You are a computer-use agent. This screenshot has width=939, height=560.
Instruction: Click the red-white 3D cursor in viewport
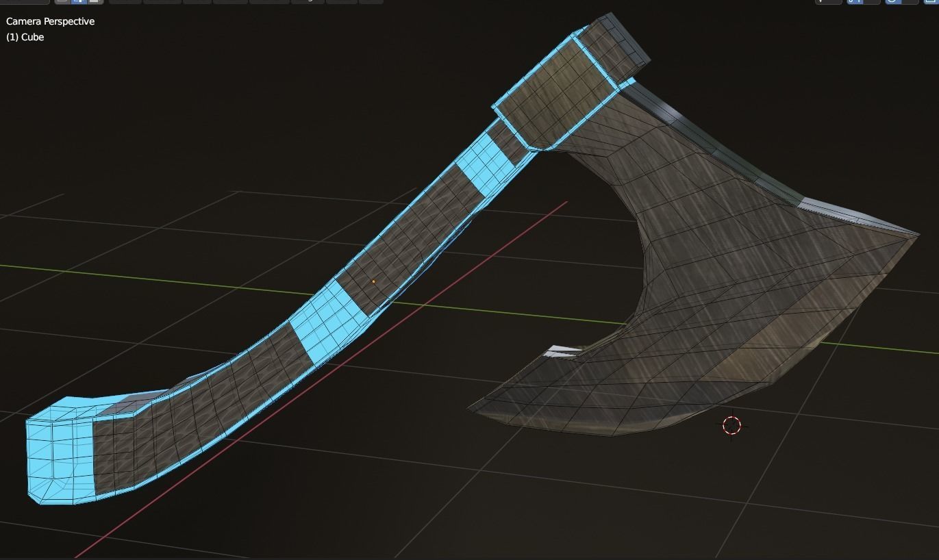point(732,425)
